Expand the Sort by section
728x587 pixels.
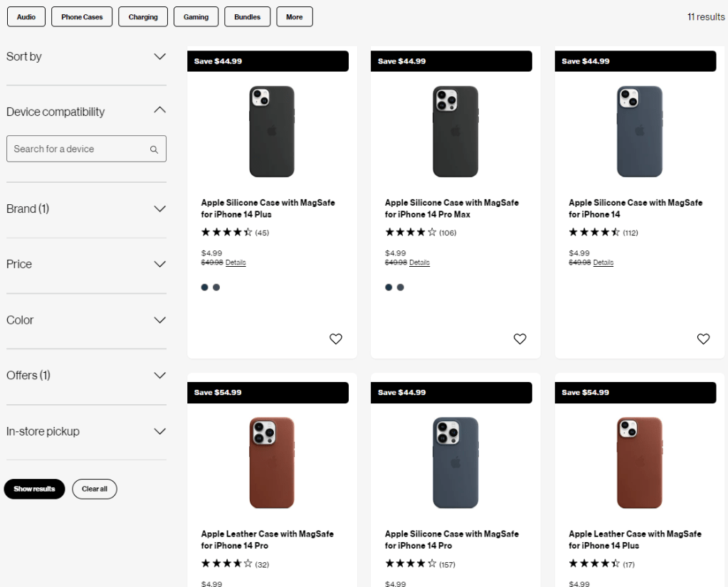click(159, 56)
